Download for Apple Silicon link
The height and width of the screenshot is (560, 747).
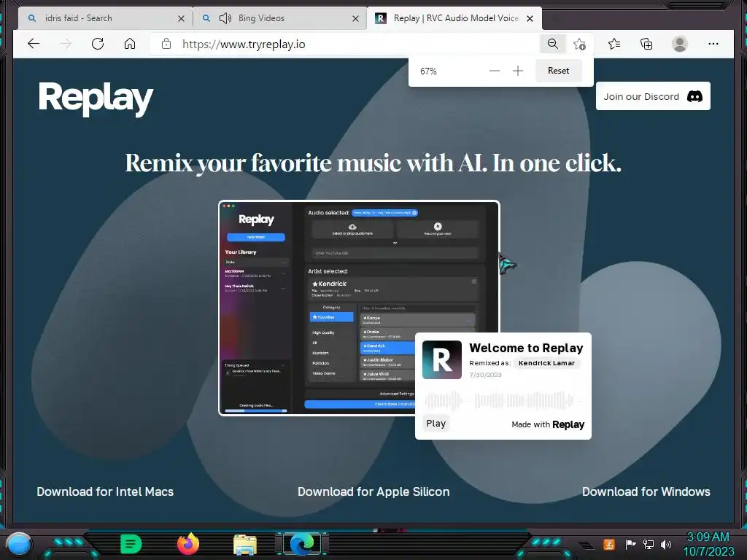[373, 491]
